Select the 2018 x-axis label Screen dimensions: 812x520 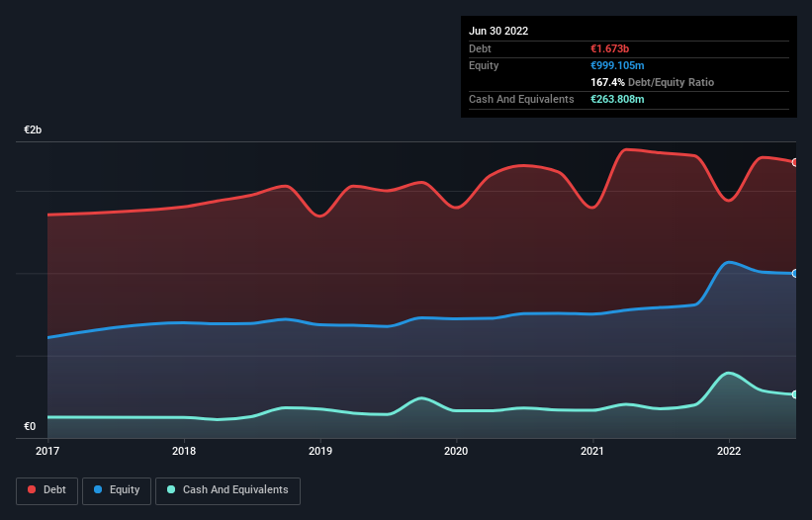(x=184, y=451)
